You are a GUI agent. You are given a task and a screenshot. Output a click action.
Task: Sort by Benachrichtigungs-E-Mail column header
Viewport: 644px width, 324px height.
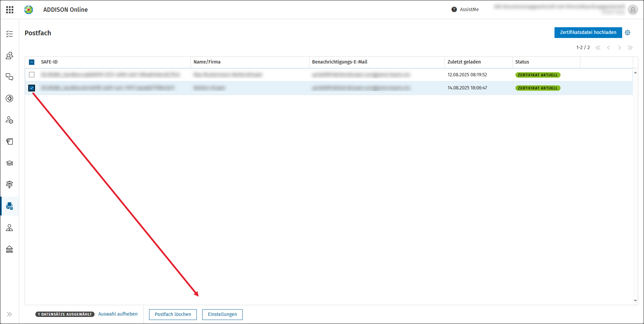339,62
